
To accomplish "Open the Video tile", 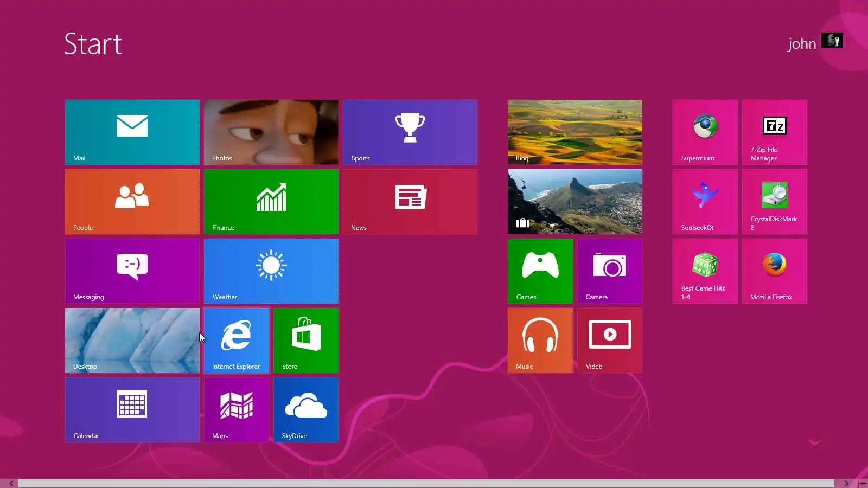I will (610, 341).
